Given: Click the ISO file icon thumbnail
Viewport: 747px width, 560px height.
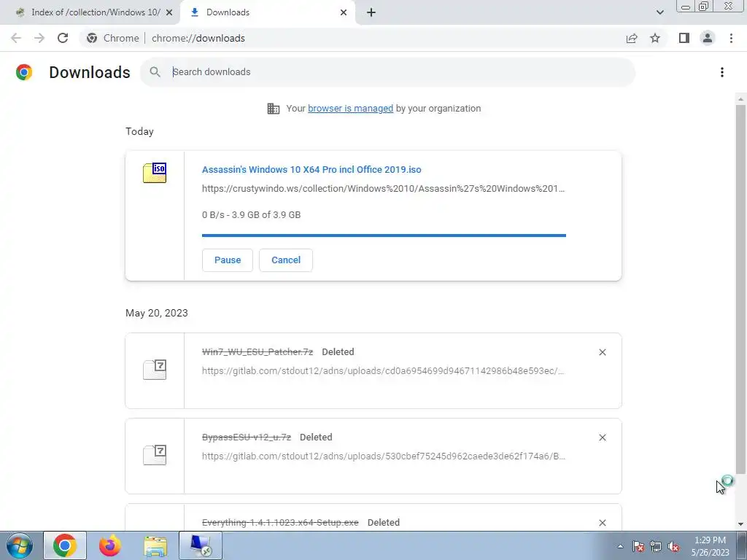Looking at the screenshot, I should (155, 173).
